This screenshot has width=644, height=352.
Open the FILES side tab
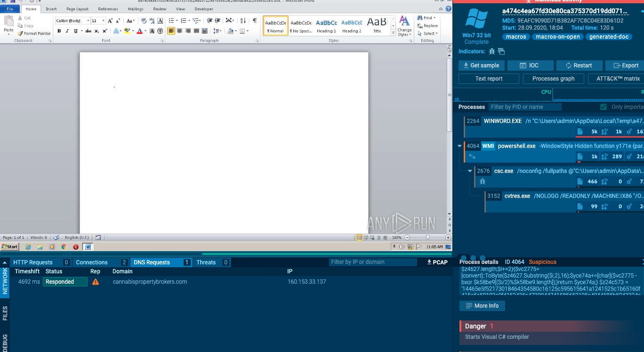pos(5,313)
